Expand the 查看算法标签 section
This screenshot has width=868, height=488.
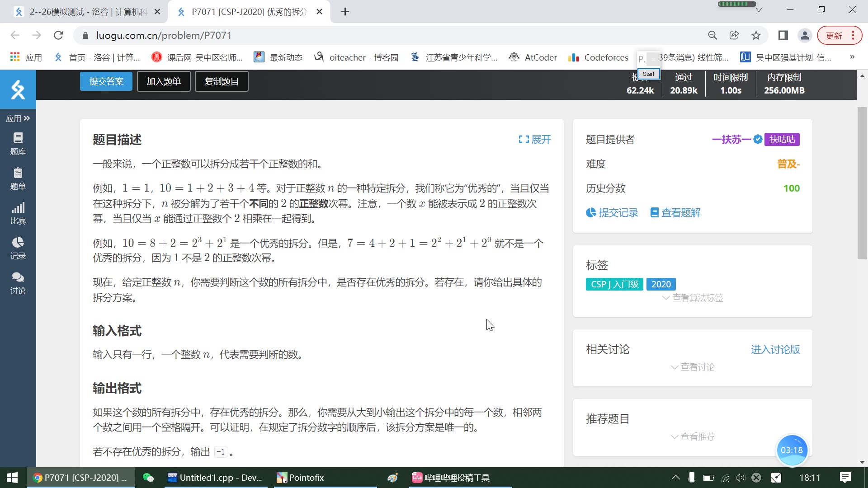[x=692, y=298]
